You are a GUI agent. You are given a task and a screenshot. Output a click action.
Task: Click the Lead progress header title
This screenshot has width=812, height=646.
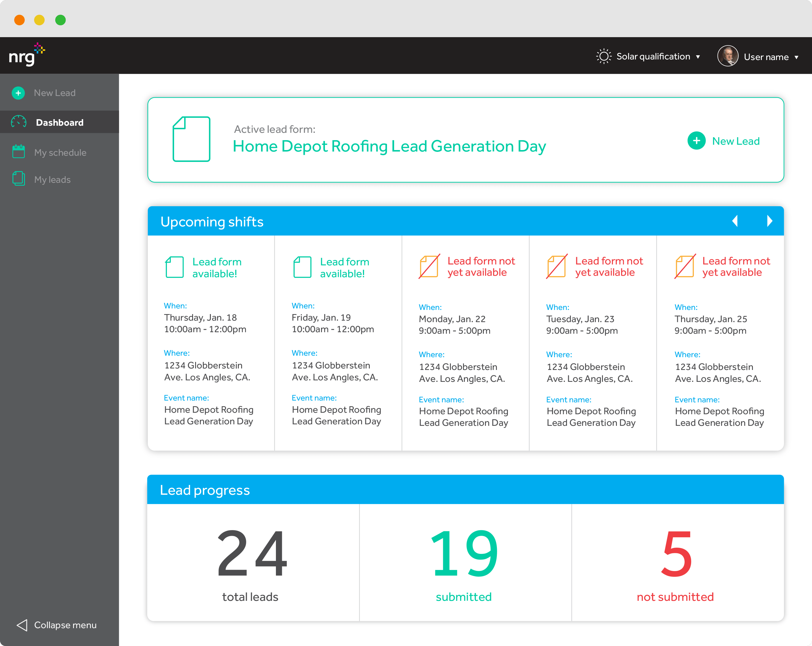(x=205, y=490)
